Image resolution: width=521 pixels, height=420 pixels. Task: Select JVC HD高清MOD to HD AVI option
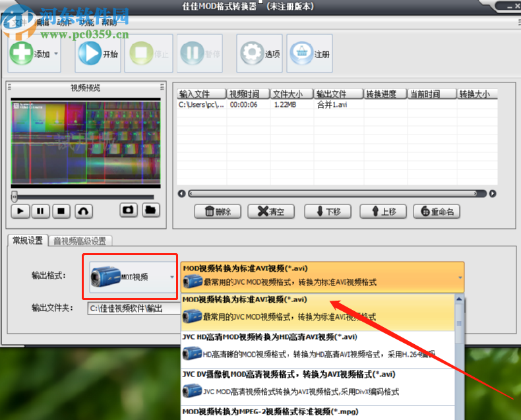[x=318, y=349]
